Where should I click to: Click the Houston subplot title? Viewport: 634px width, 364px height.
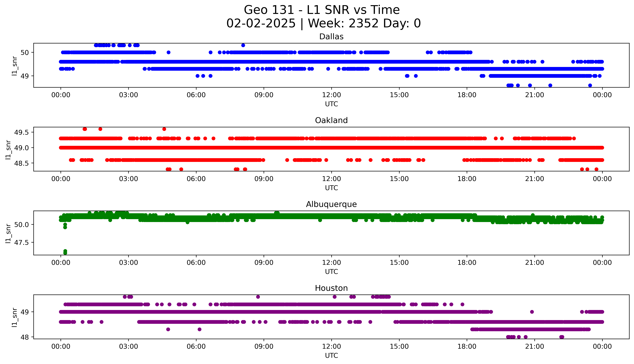(331, 288)
